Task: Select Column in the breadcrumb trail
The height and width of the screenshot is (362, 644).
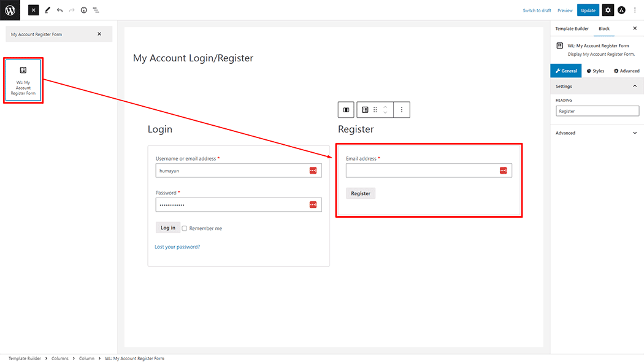Action: 86,358
